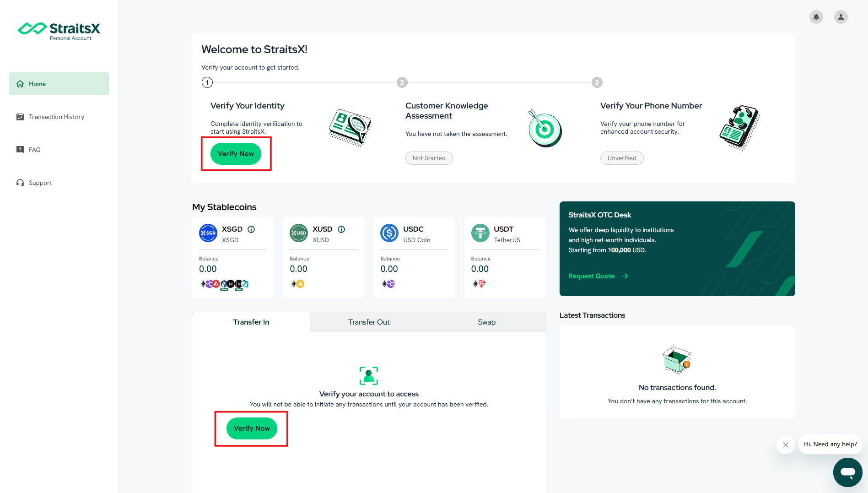Click the FAQ question icon

pyautogui.click(x=20, y=150)
